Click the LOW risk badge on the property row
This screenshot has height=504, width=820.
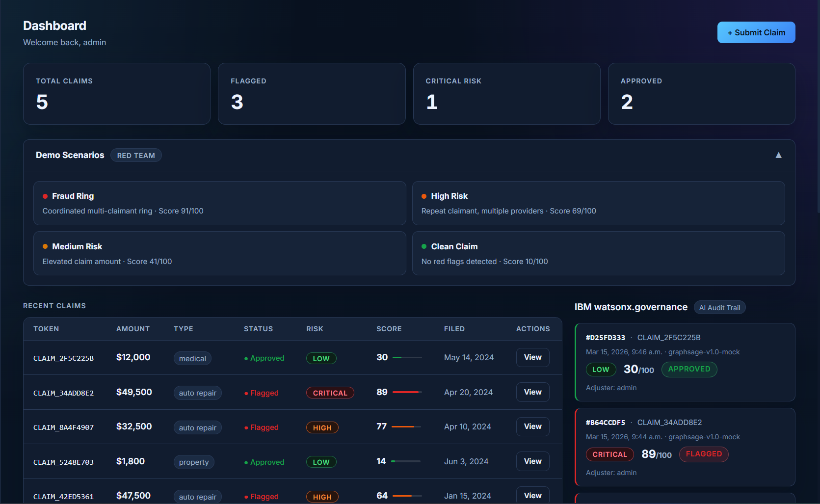(321, 462)
